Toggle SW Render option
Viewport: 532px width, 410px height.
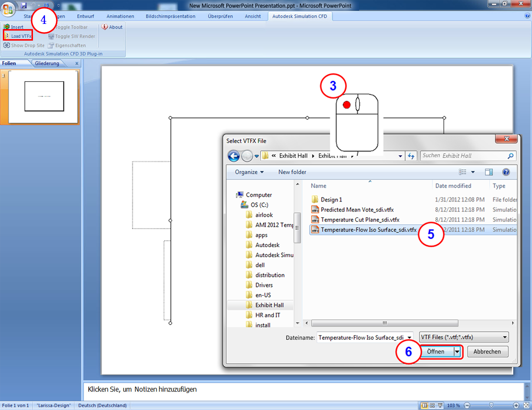(72, 36)
